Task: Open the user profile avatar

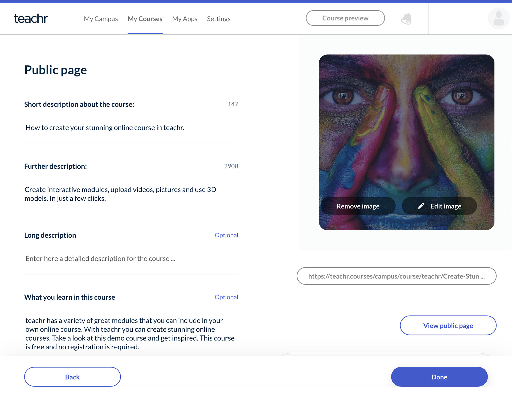Action: point(499,19)
